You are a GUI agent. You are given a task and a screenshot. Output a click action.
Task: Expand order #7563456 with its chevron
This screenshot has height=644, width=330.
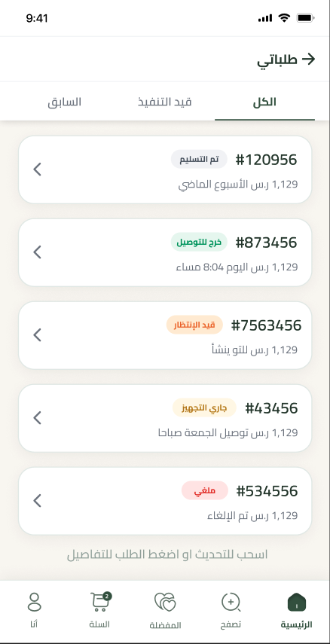pos(38,335)
